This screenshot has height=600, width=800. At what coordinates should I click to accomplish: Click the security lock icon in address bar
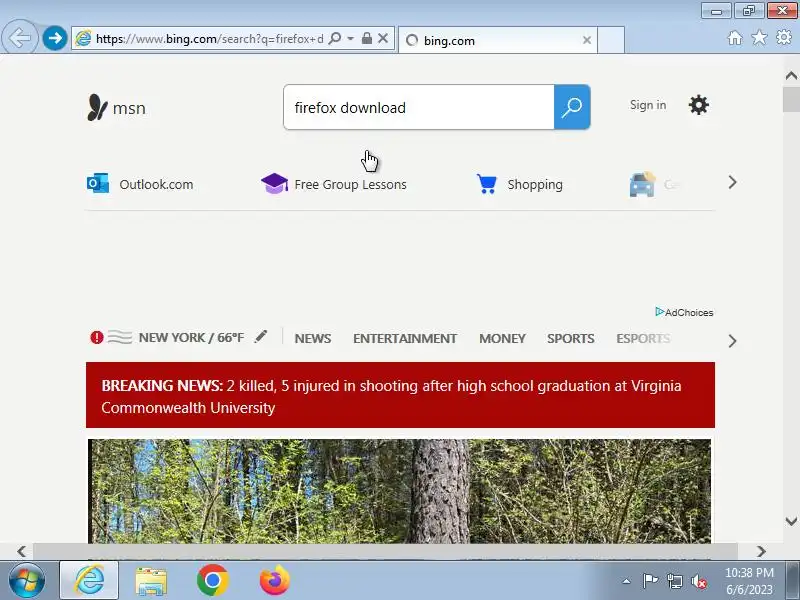(x=366, y=38)
